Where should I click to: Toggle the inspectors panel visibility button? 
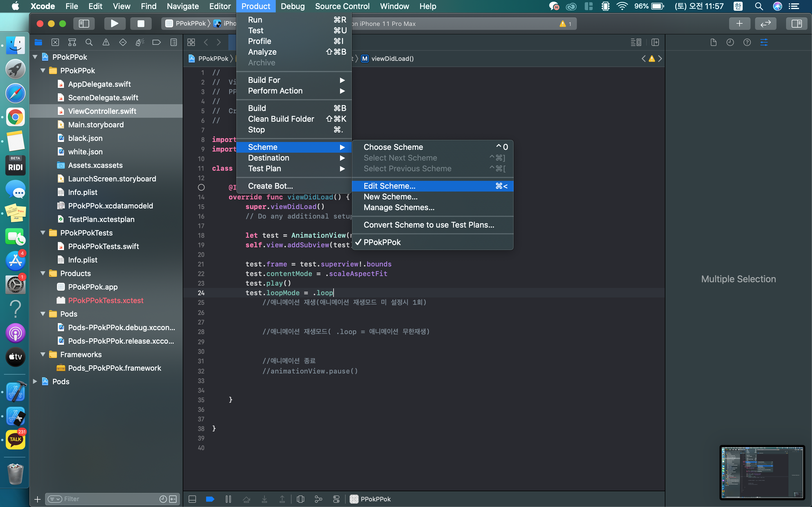[x=796, y=23]
